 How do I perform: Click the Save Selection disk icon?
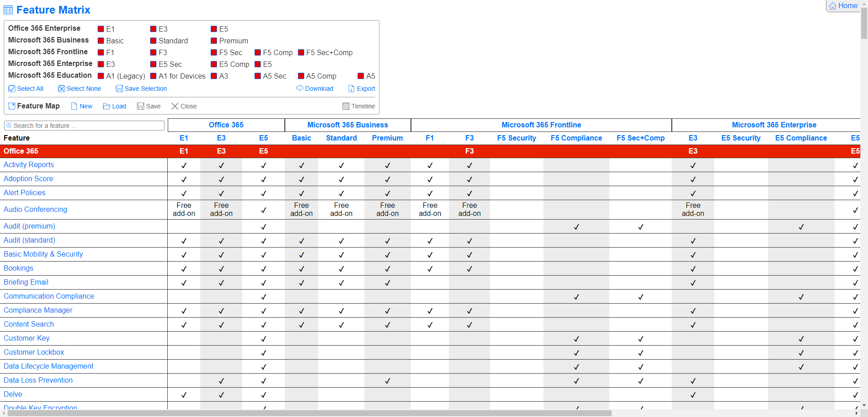[119, 89]
